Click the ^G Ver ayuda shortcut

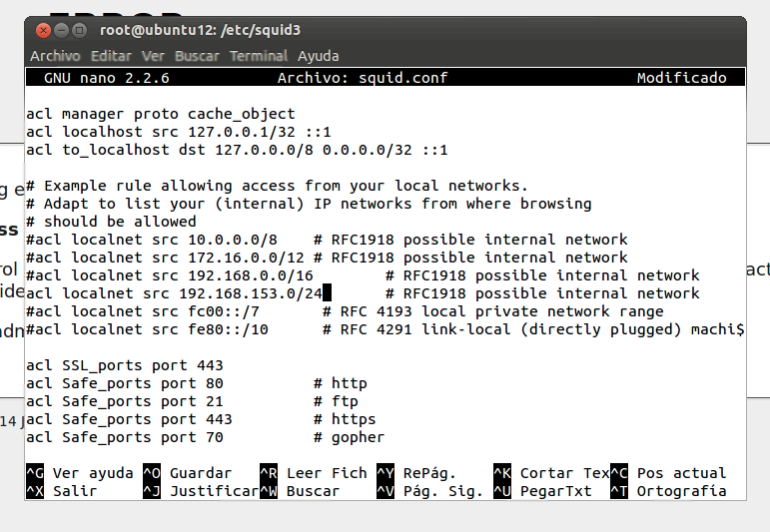pyautogui.click(x=78, y=473)
